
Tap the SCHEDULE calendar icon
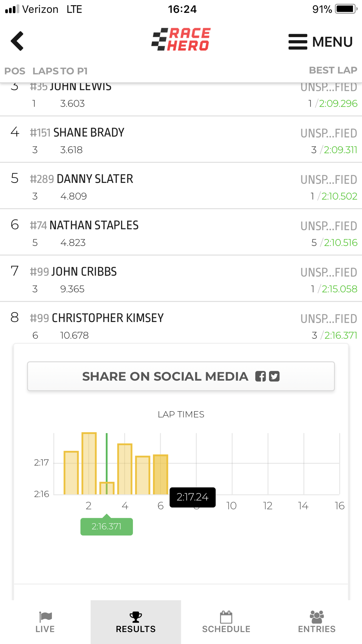click(x=226, y=617)
